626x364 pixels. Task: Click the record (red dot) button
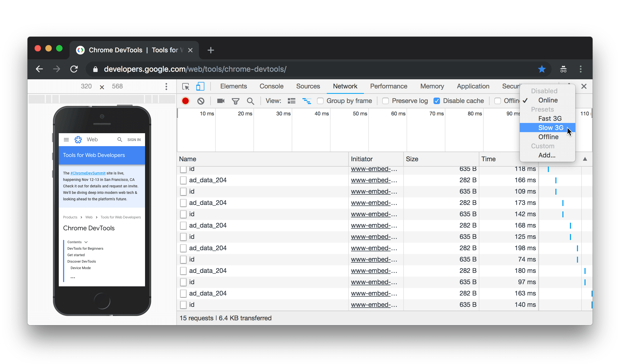pos(185,101)
